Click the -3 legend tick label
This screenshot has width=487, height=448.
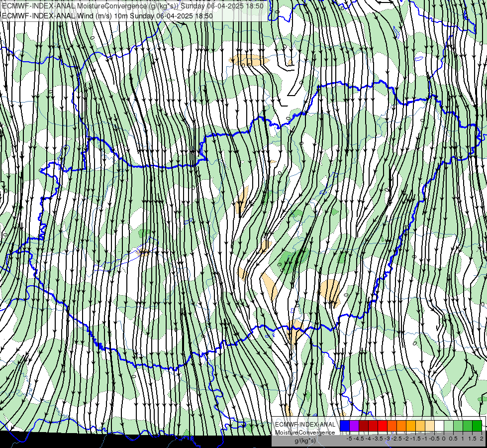(x=387, y=439)
